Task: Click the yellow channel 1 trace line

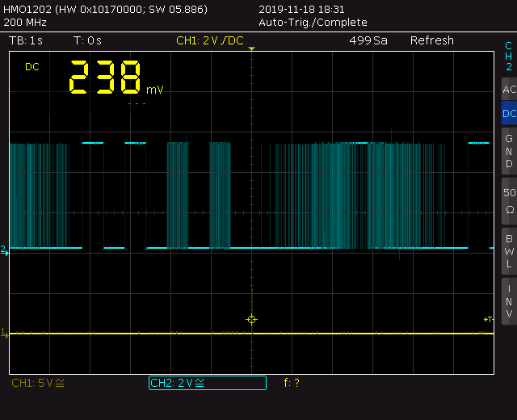Action: point(251,334)
